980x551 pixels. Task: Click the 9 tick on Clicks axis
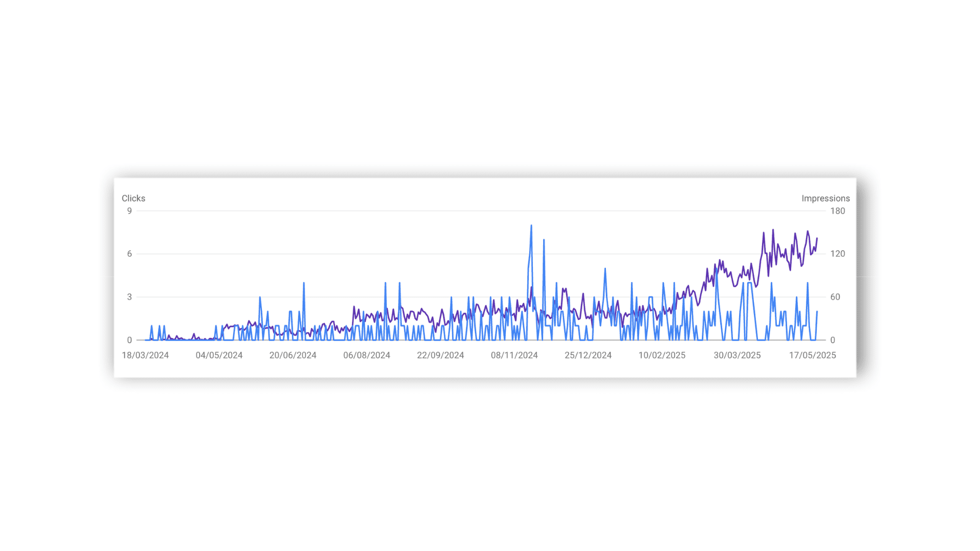130,211
